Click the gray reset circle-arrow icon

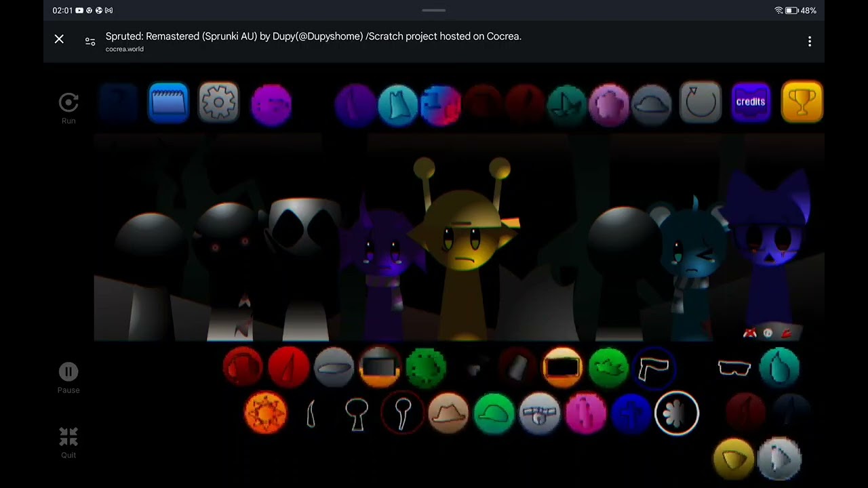click(x=701, y=102)
